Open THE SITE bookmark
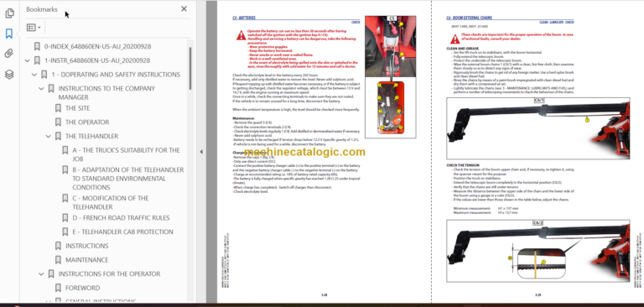 point(78,108)
